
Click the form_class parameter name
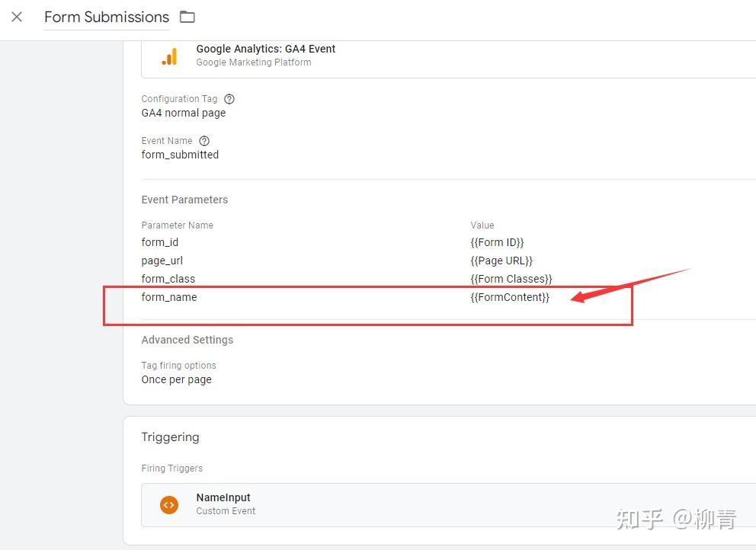[168, 279]
